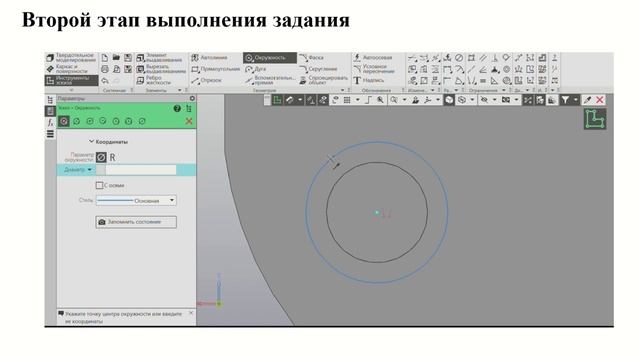This screenshot has height=360, width=640.
Task: Click the circle center point in sketch
Action: tap(376, 212)
